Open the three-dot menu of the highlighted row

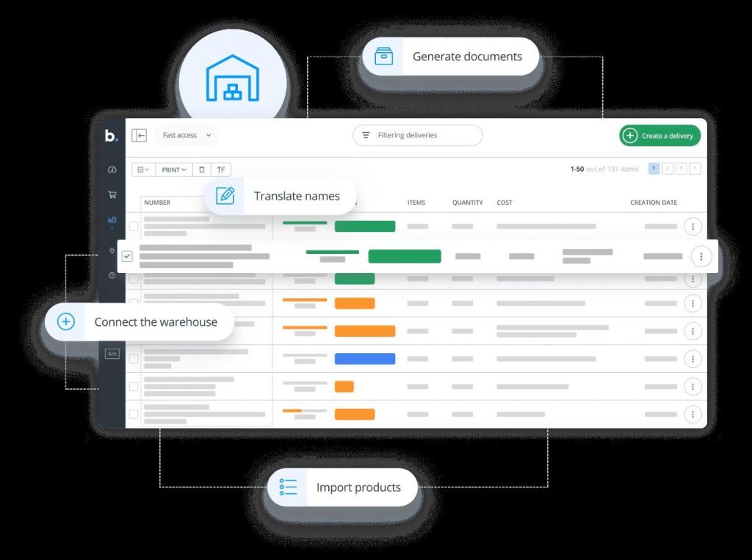pyautogui.click(x=701, y=256)
